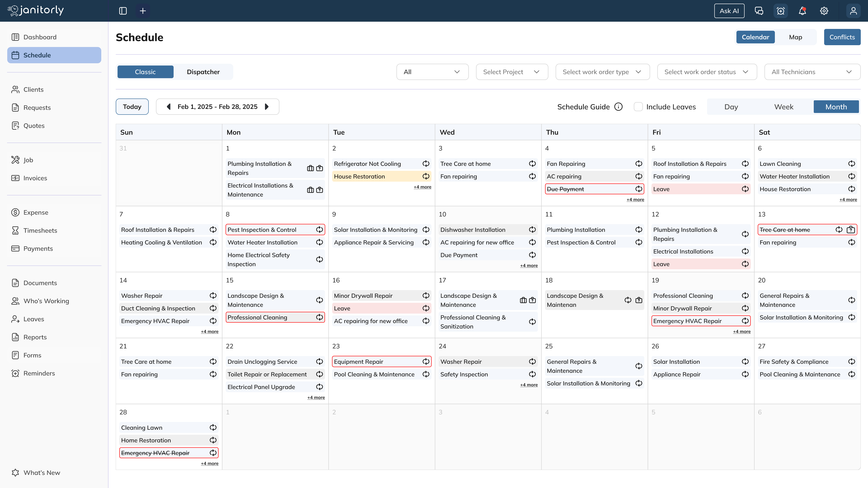Open Select work order status dropdown

707,72
